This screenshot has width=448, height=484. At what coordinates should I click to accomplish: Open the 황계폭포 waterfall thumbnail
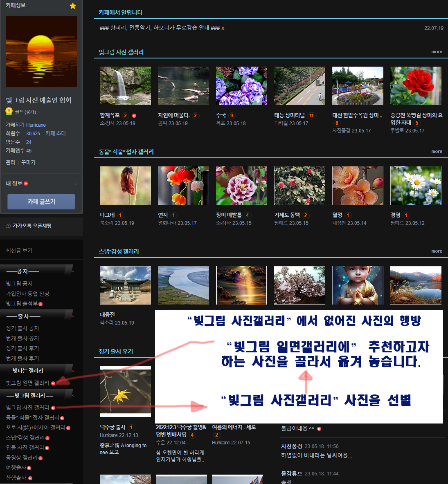point(126,86)
